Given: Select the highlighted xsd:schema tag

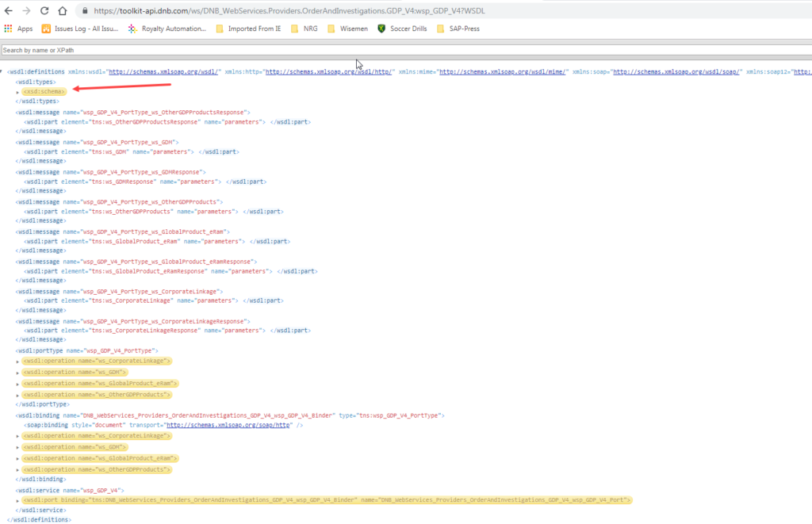Looking at the screenshot, I should pyautogui.click(x=44, y=92).
